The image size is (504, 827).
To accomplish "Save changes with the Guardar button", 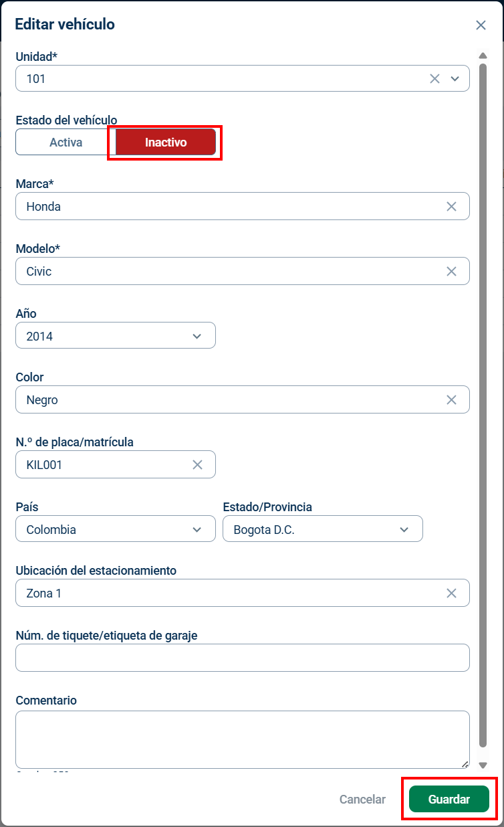I will (x=449, y=800).
